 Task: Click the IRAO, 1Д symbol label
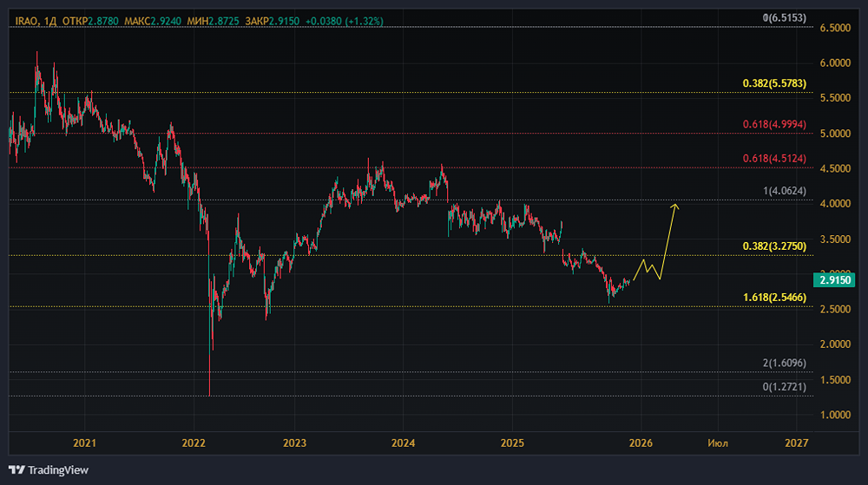click(x=36, y=21)
